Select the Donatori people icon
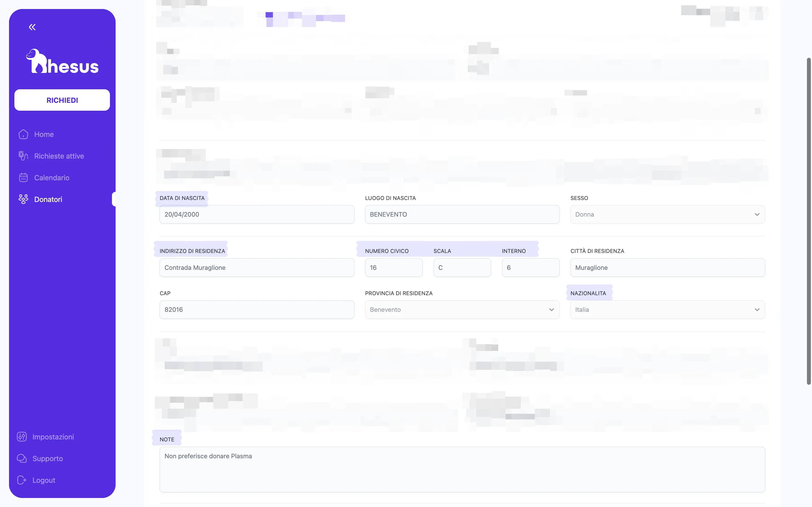The image size is (812, 507). pyautogui.click(x=23, y=199)
